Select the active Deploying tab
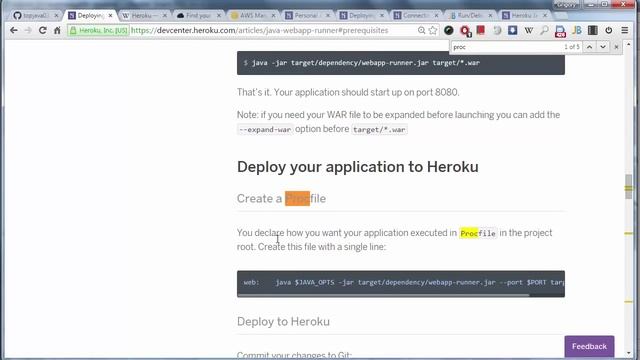 coord(90,16)
